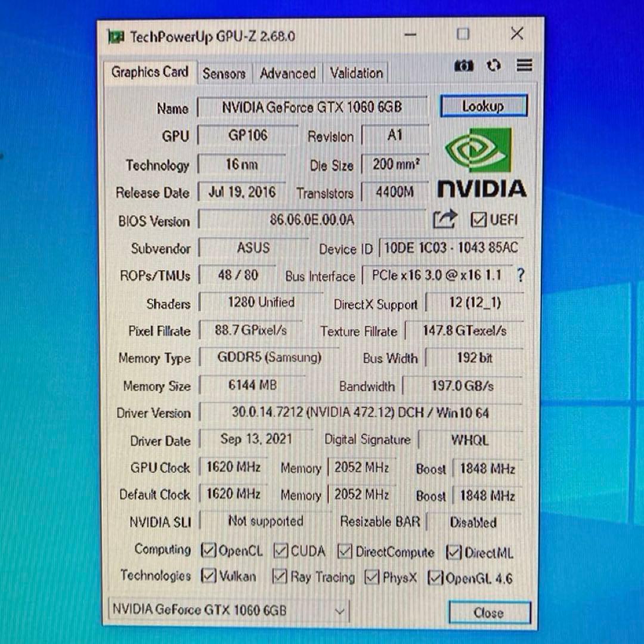Open the hamburger menu icon
This screenshot has height=644, width=644.
point(524,65)
